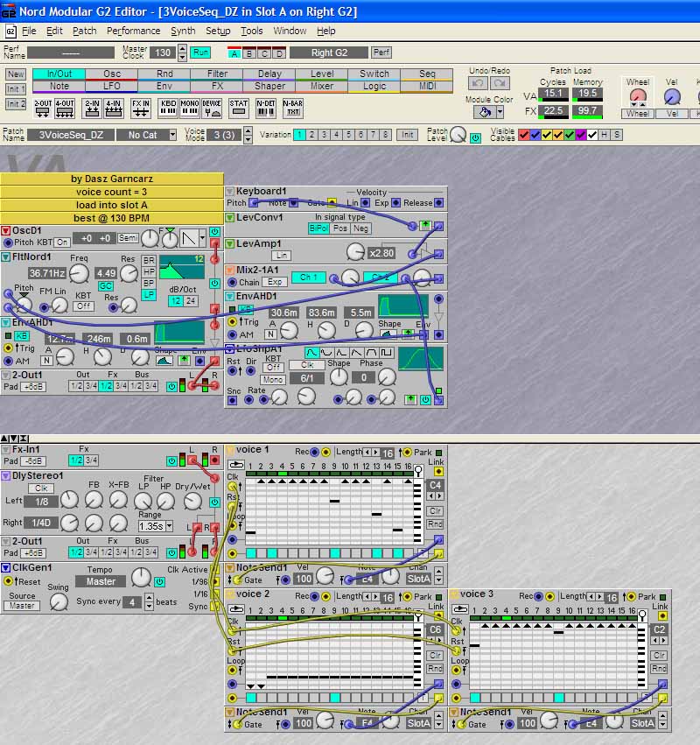Viewport: 700px width, 745px height.
Task: Click the KBD keyboard module icon
Action: pos(167,108)
